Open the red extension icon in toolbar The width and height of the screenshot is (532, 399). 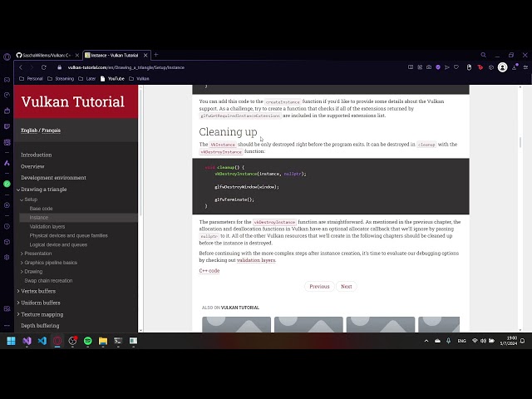point(480,67)
